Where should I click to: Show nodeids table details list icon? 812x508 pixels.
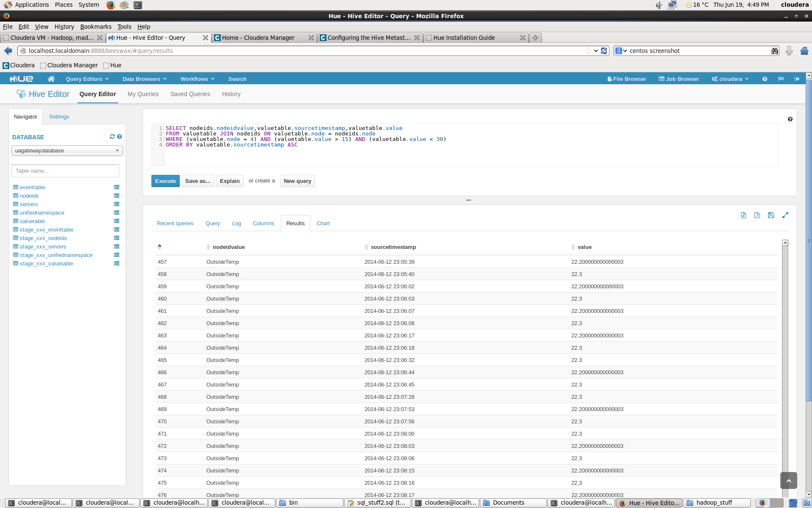[116, 196]
